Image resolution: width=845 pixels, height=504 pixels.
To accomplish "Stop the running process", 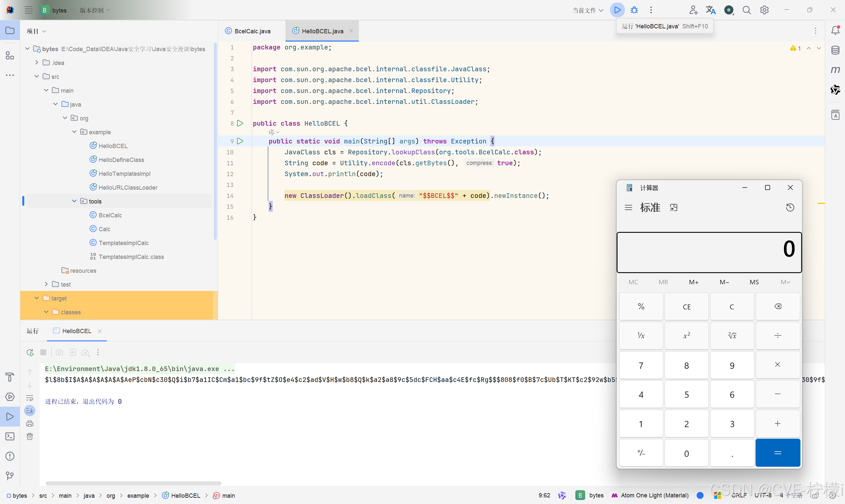I will tap(43, 352).
